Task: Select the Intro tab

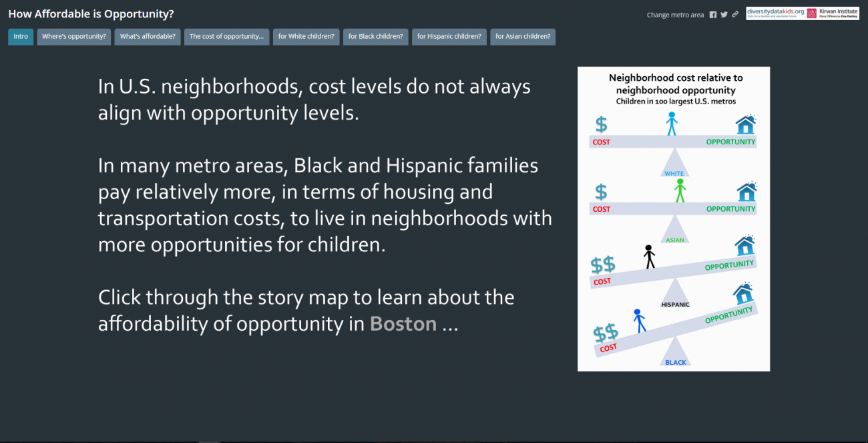Action: (x=21, y=37)
